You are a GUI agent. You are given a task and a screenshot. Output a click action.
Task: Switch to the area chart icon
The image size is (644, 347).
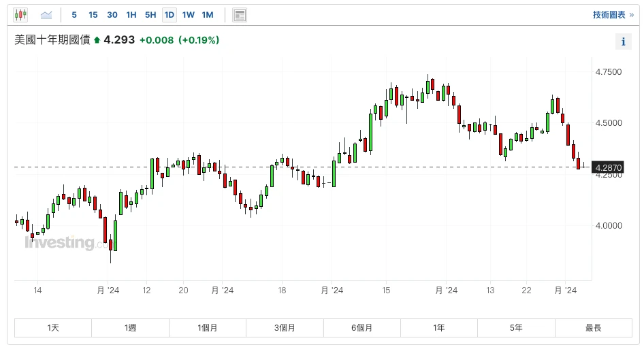tap(46, 14)
